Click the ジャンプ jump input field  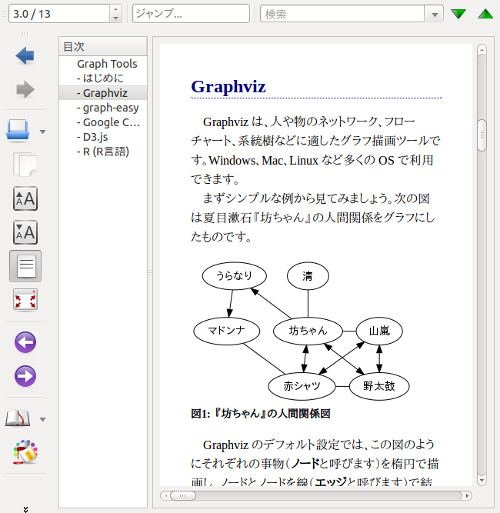click(191, 14)
